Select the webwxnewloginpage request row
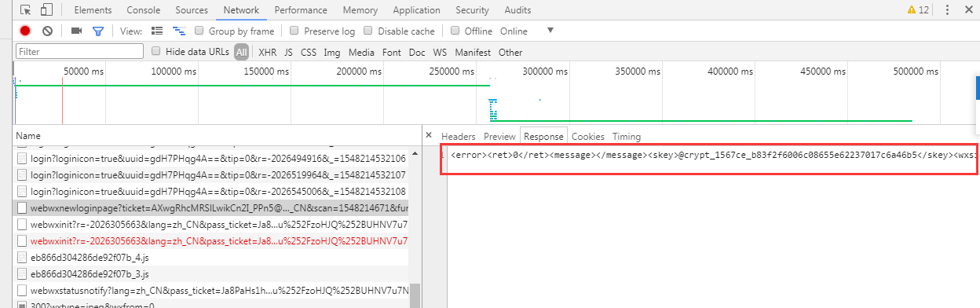Screen dimensions: 980x308 click(210, 207)
